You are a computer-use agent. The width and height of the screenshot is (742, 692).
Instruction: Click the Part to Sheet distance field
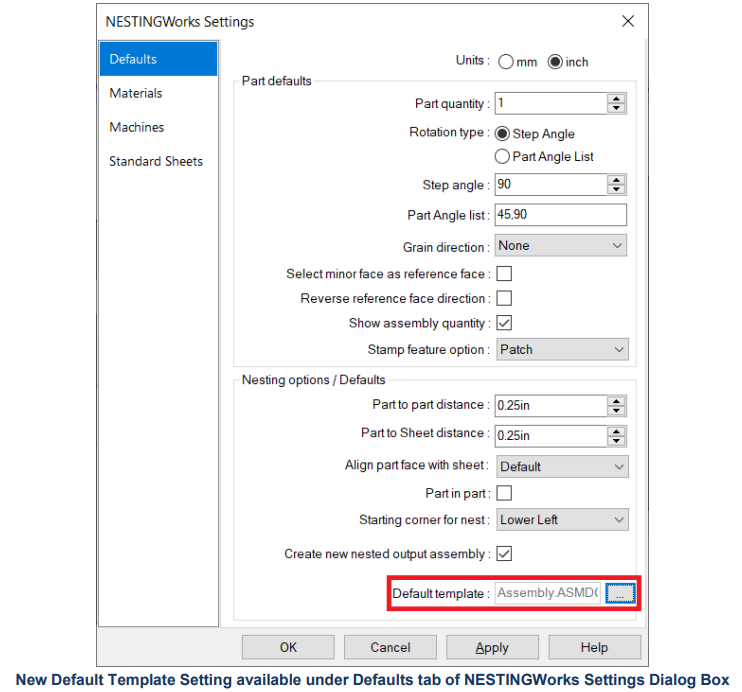click(x=551, y=436)
